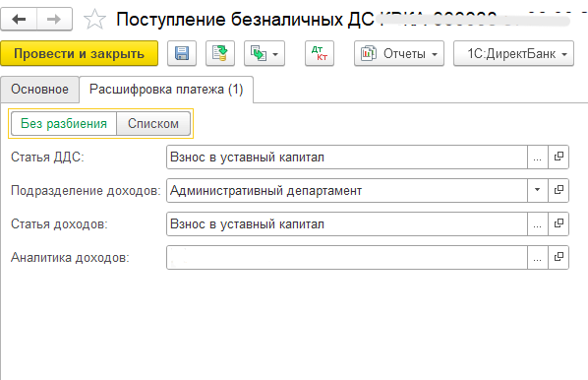Open selection for Статья доходов via ellipsis

tap(538, 223)
